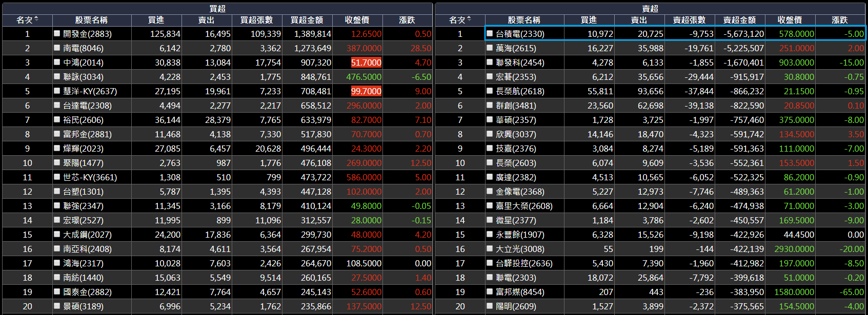Tick the checkbox for 富邦金(2881)
Screen dimensions: 868x315
[x=57, y=134]
